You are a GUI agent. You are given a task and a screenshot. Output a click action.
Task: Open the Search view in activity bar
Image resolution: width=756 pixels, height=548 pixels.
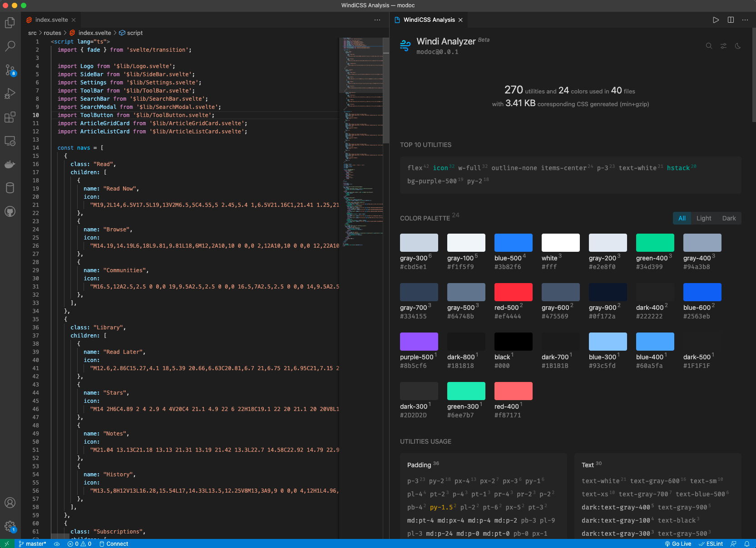pos(10,46)
